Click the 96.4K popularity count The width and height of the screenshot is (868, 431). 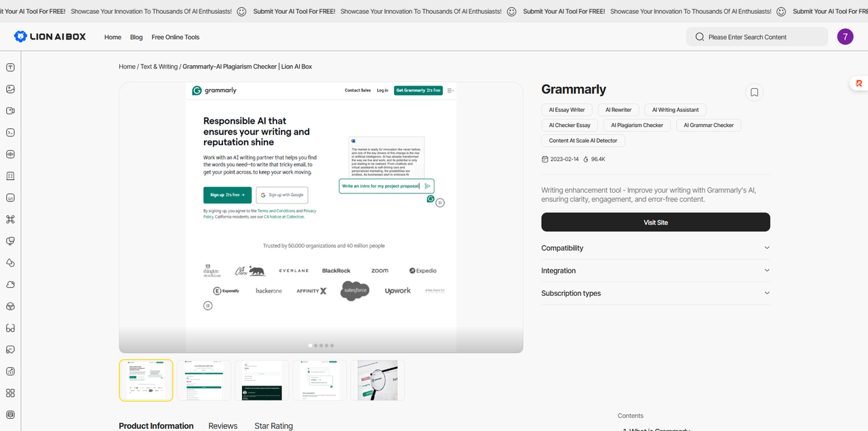click(598, 159)
